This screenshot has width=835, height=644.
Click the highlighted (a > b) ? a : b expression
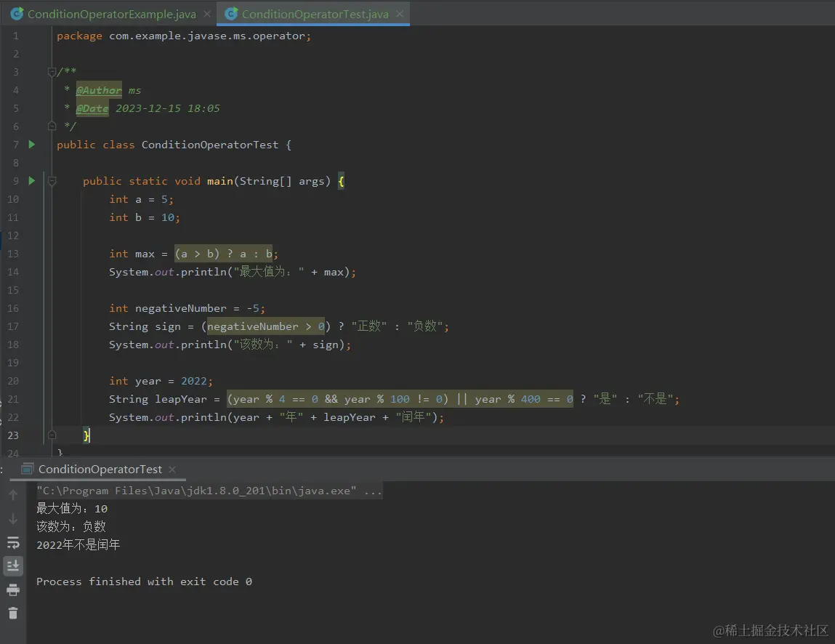pyautogui.click(x=224, y=254)
